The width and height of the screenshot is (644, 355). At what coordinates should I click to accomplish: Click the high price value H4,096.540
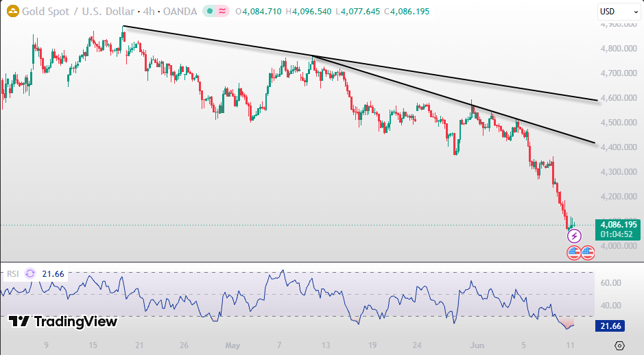tap(308, 12)
